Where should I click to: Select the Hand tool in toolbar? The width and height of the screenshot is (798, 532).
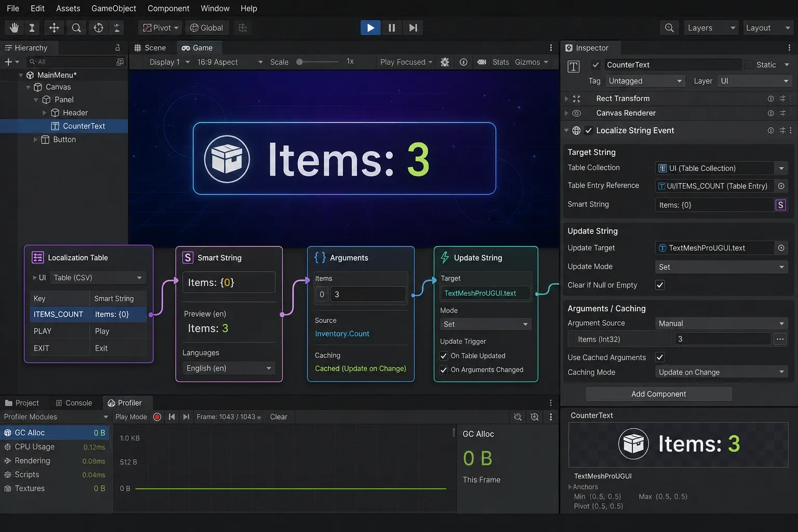[14, 28]
